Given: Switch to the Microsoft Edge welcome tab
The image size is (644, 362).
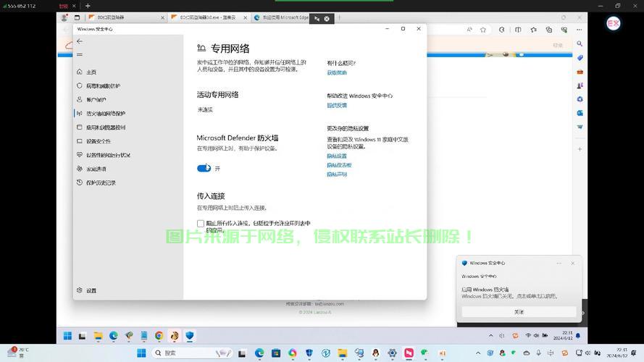Looking at the screenshot, I should (x=280, y=17).
